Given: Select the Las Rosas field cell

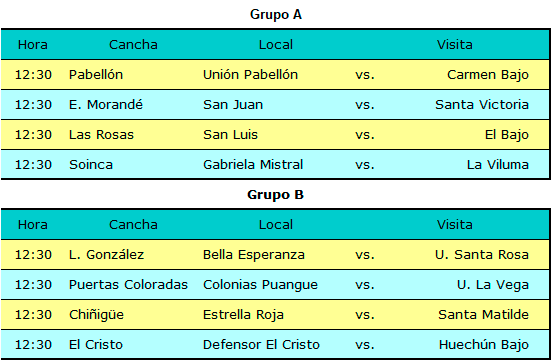Looking at the screenshot, I should [x=101, y=135].
